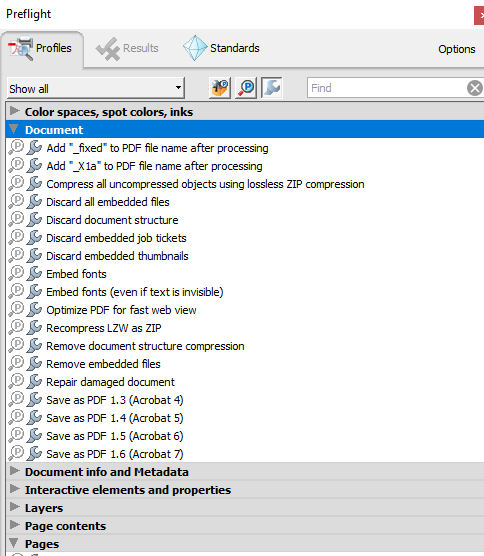Click wrench icon of Add "_fixed" fixup
Image resolution: width=484 pixels, height=556 pixels.
(34, 148)
